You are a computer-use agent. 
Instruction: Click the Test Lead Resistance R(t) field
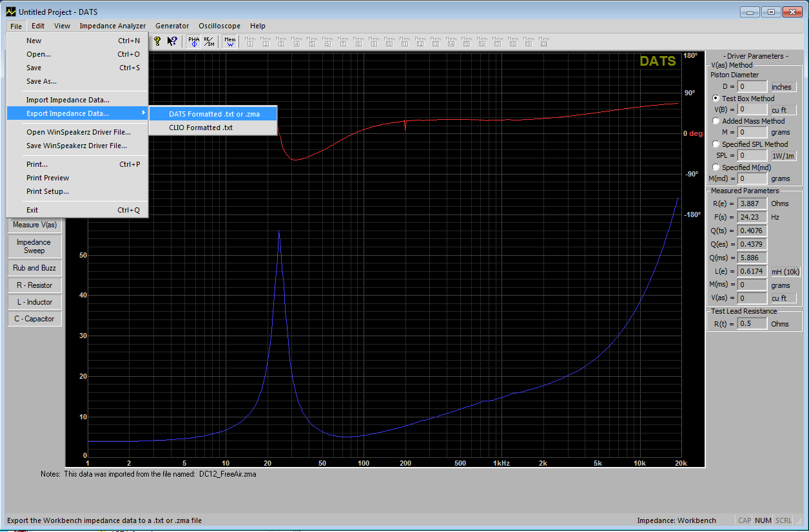pyautogui.click(x=752, y=324)
